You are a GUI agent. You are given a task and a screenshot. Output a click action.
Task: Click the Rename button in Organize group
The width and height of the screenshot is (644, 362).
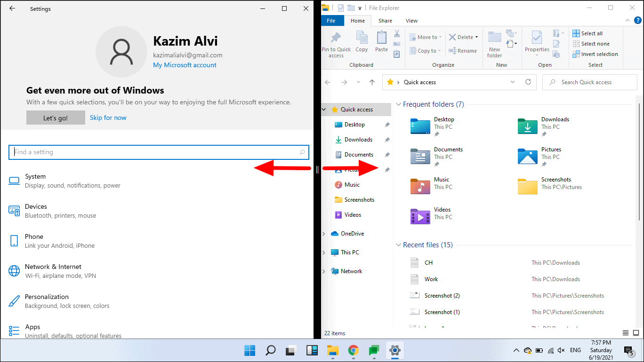(x=463, y=51)
